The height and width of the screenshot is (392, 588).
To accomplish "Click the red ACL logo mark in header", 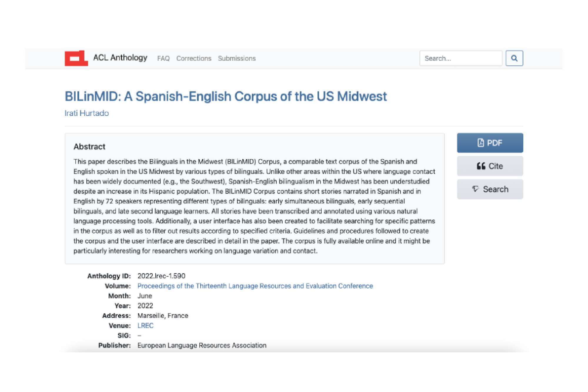I will pos(76,58).
